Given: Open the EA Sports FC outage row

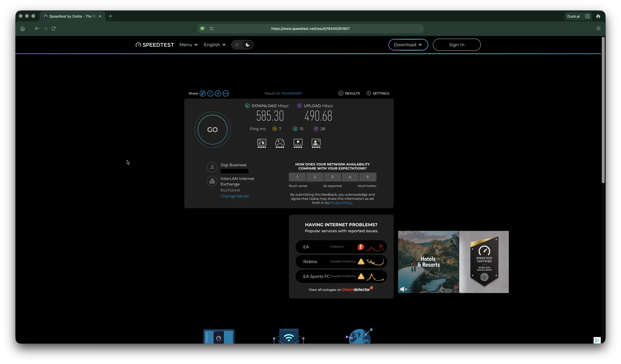Looking at the screenshot, I should [x=341, y=276].
